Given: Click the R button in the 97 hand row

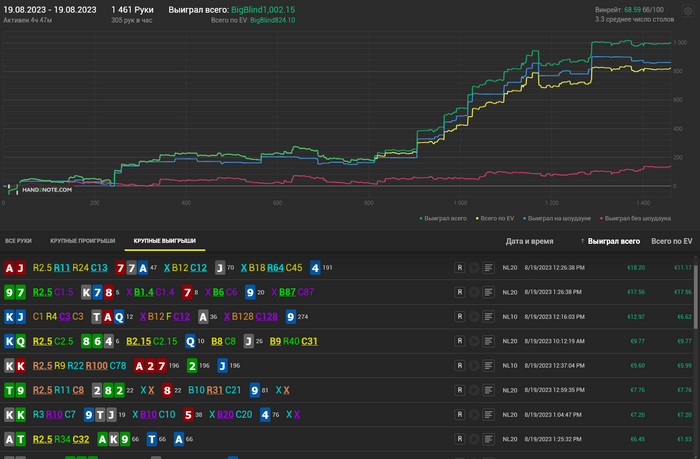Looking at the screenshot, I should tap(459, 292).
